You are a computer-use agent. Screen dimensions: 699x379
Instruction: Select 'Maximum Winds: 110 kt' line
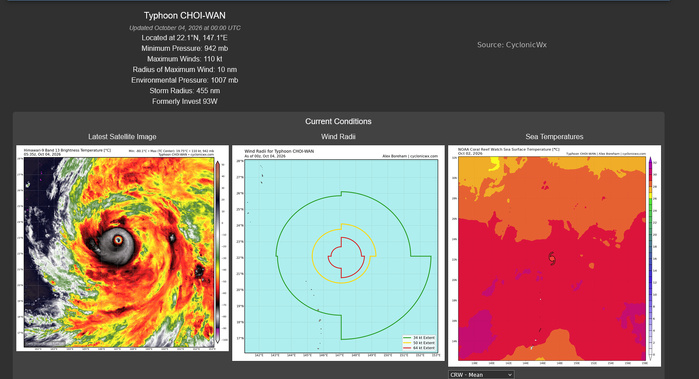point(185,59)
